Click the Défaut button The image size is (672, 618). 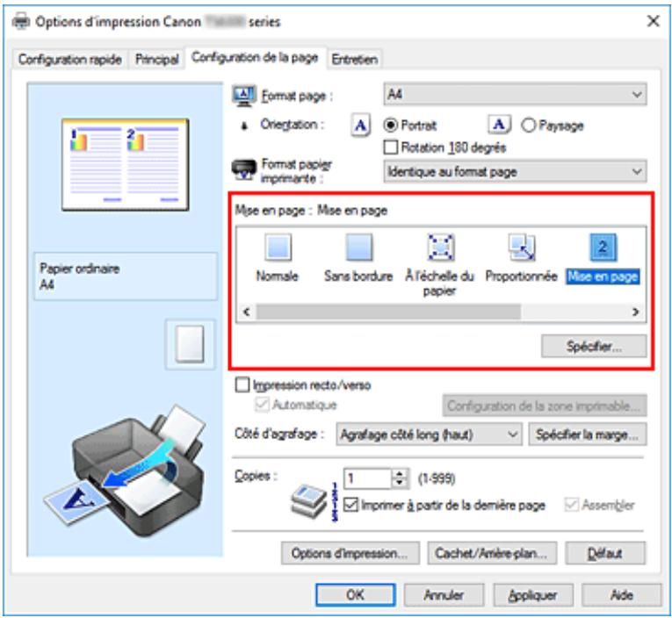[605, 553]
